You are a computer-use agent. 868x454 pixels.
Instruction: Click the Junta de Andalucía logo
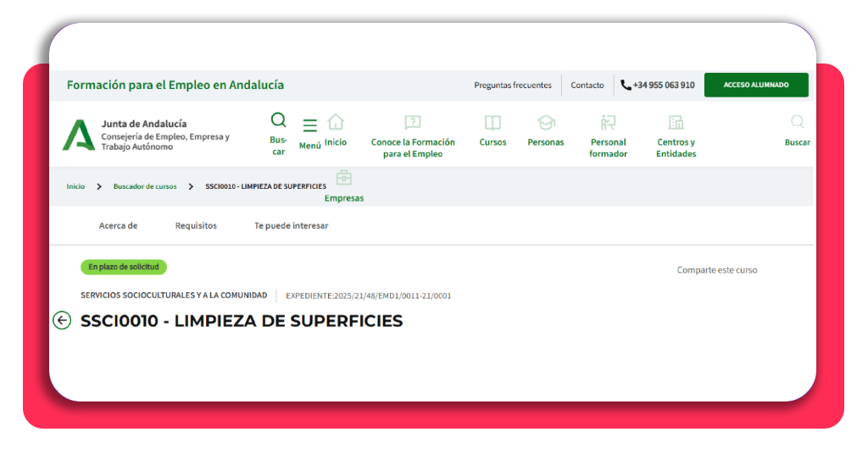(78, 135)
